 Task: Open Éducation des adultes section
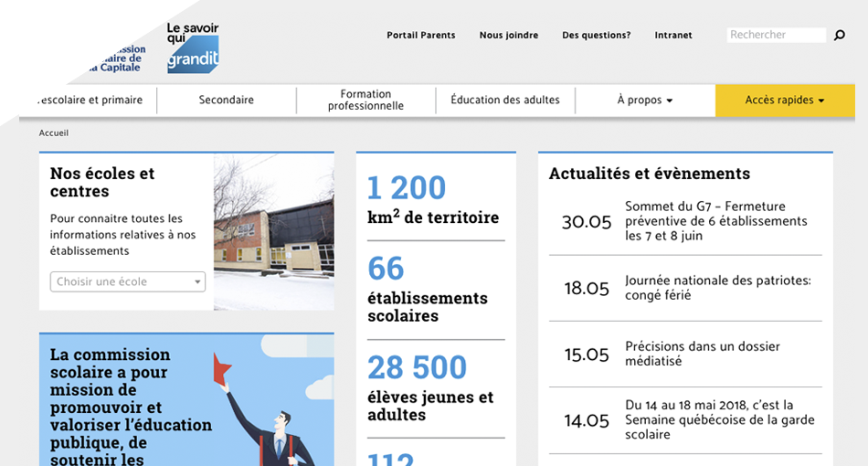point(505,101)
